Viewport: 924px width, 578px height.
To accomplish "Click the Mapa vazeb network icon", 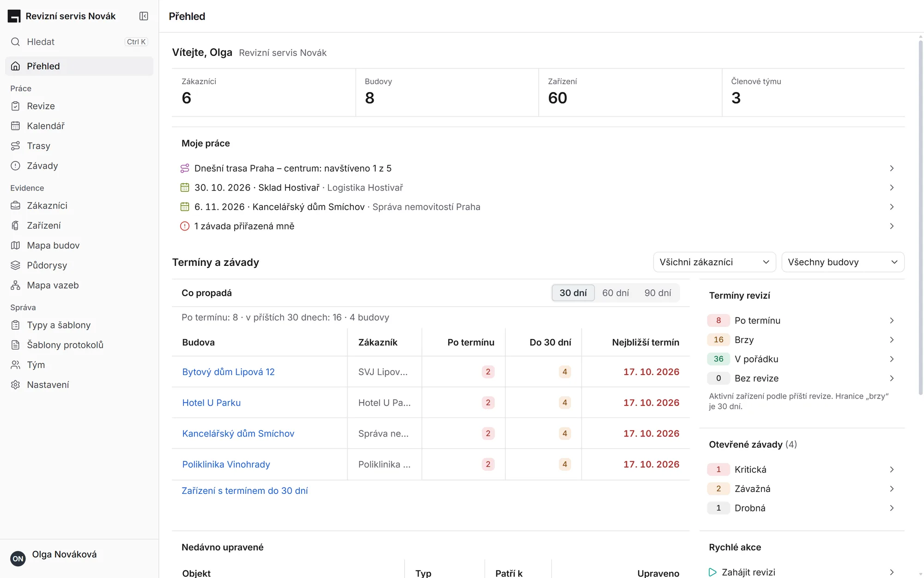I will [x=15, y=285].
